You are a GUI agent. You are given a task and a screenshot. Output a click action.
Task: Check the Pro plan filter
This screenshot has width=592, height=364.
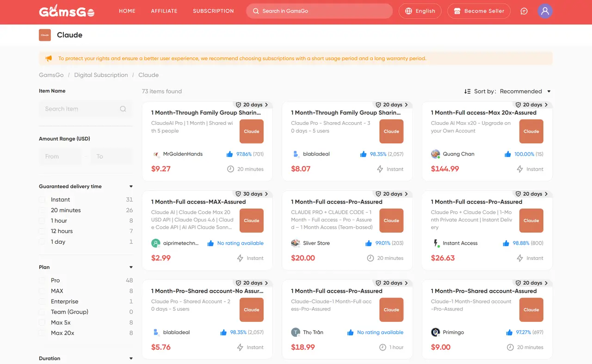[43, 280]
